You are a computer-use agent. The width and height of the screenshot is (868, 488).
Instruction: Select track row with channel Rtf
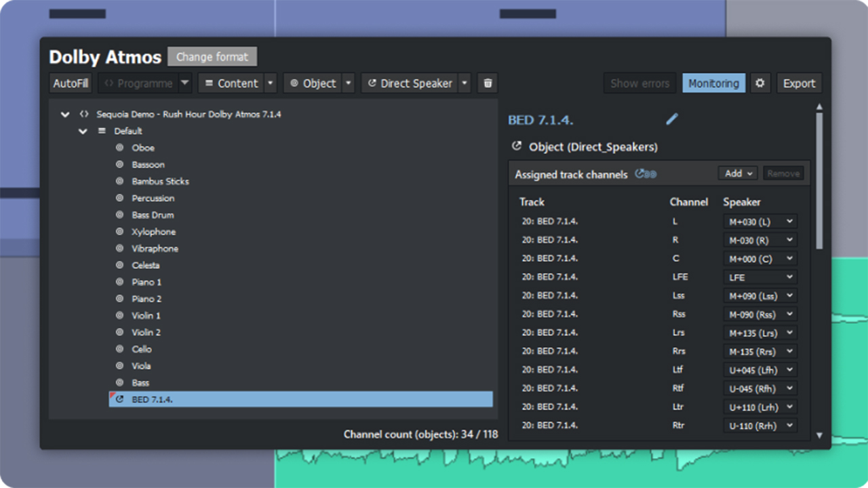coord(658,388)
